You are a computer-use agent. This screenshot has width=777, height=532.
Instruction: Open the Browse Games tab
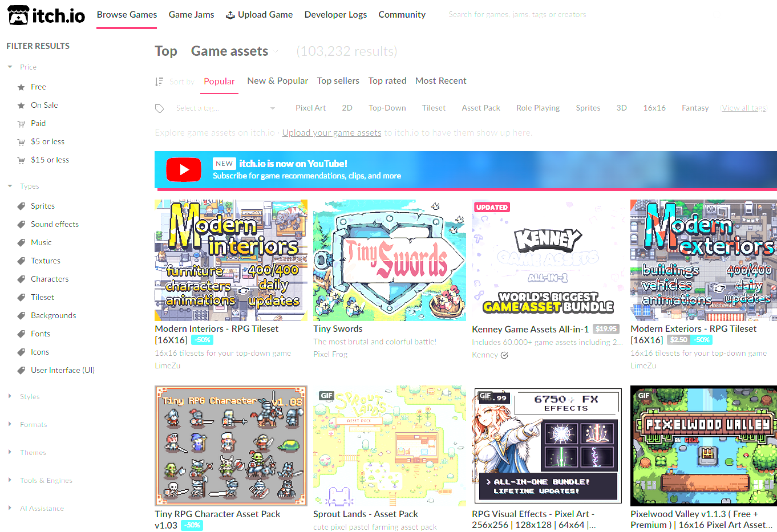coord(127,14)
